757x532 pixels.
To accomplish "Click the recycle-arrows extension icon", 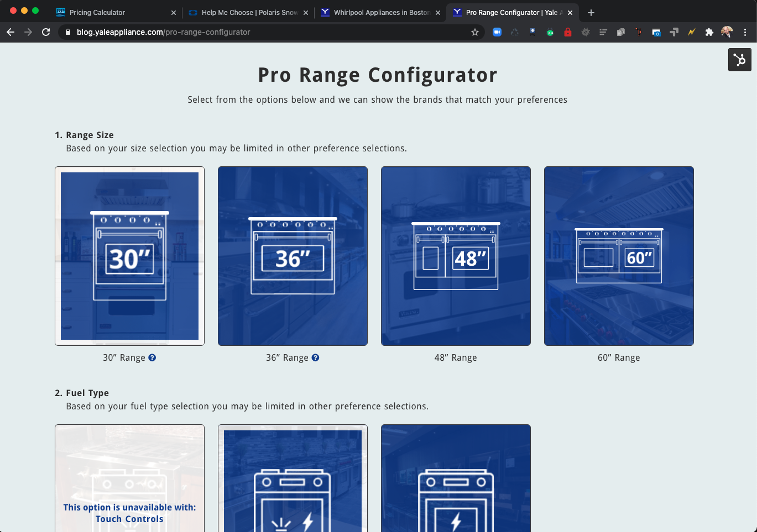I will coord(515,33).
